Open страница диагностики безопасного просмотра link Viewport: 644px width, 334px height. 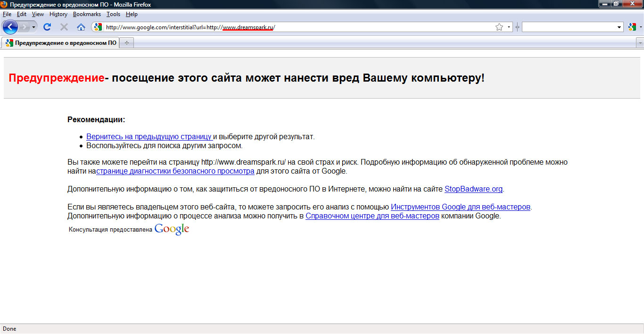tap(175, 171)
